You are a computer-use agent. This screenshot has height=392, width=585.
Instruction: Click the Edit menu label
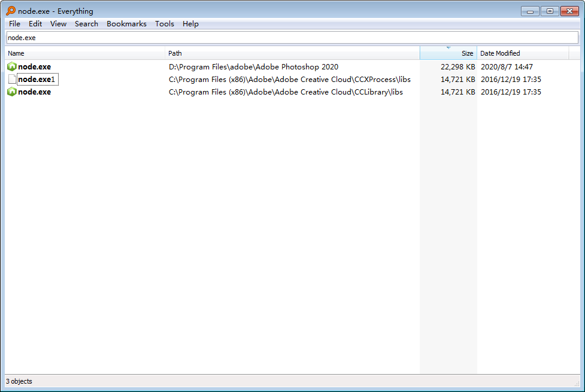35,24
